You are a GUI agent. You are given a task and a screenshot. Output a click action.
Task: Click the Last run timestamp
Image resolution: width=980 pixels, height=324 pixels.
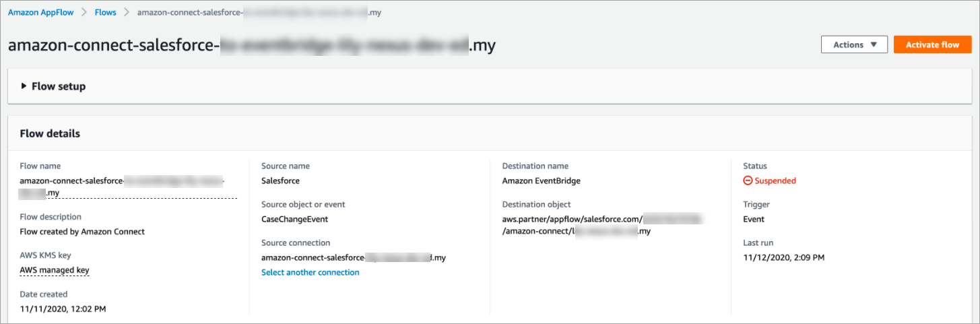click(x=783, y=257)
